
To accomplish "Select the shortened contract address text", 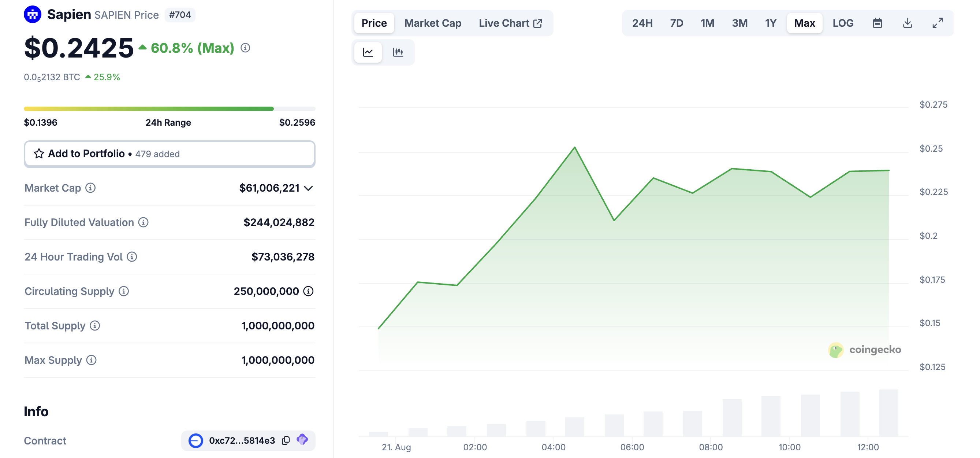I will point(241,440).
